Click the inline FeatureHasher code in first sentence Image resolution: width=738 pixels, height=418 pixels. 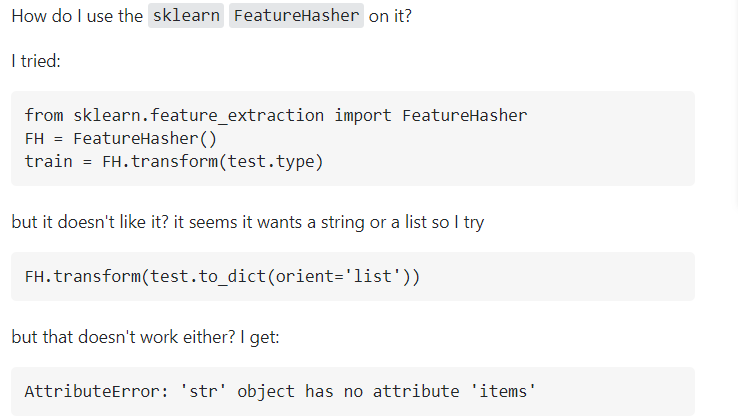(x=296, y=17)
